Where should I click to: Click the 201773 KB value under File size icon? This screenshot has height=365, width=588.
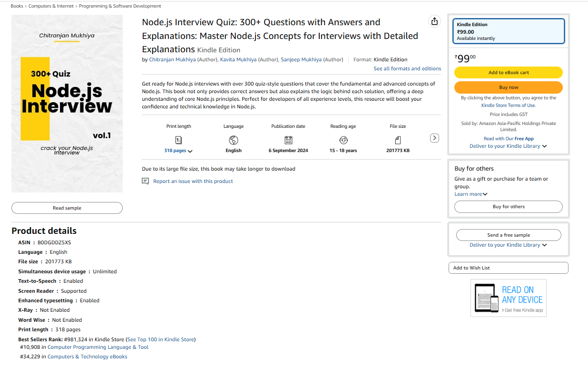click(x=398, y=151)
